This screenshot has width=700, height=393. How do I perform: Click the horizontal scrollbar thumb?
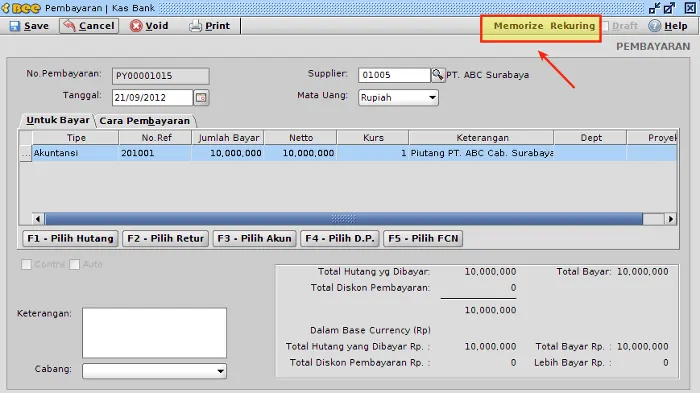coord(343,219)
